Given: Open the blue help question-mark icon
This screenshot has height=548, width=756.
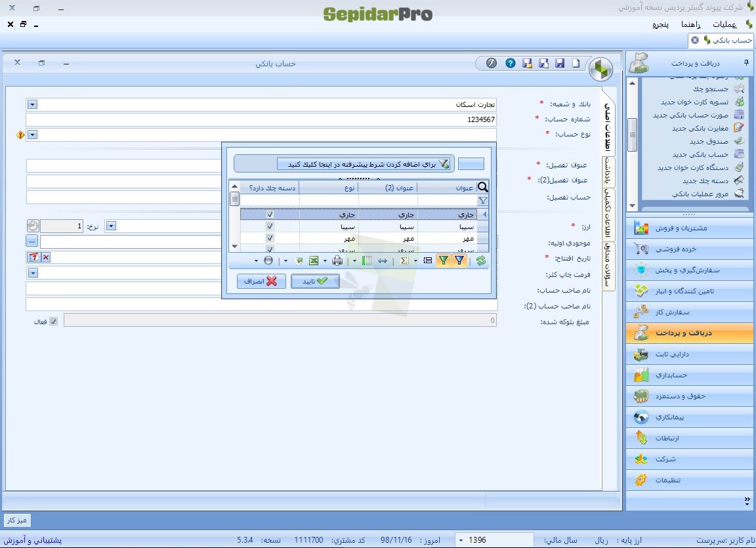Looking at the screenshot, I should pyautogui.click(x=510, y=63).
